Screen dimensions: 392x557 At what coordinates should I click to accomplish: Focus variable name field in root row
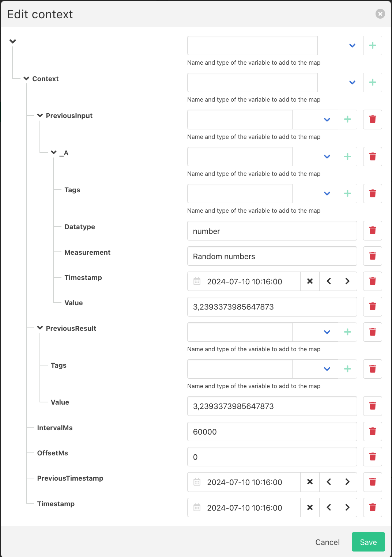pos(252,46)
